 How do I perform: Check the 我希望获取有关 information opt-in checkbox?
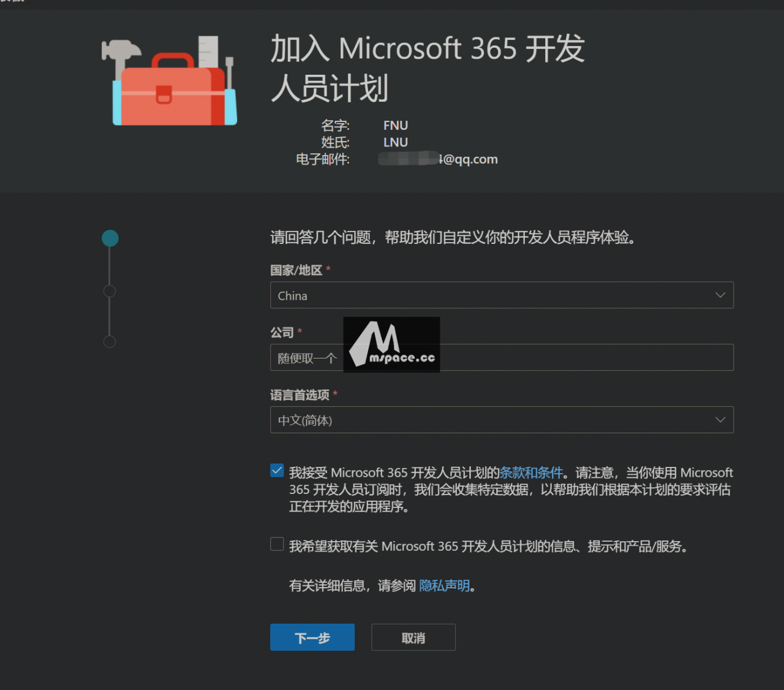pyautogui.click(x=277, y=544)
